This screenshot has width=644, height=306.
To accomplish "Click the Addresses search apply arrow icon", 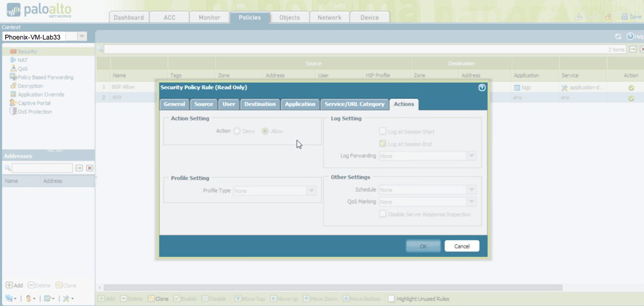I will (79, 168).
